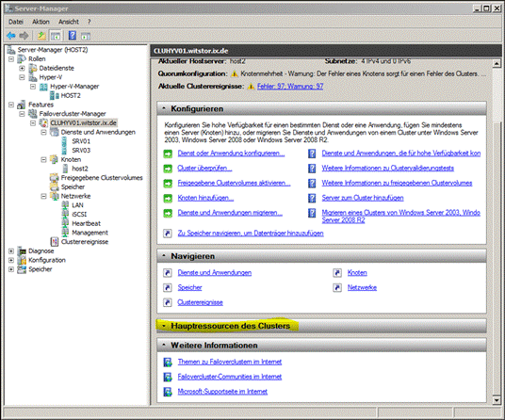The image size is (505, 420).
Task: Click the Back arrow toolbar icon
Action: point(10,36)
